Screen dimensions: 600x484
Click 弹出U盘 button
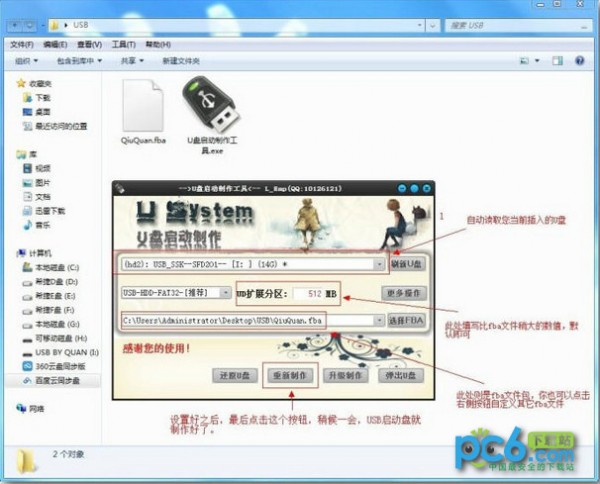pyautogui.click(x=401, y=375)
